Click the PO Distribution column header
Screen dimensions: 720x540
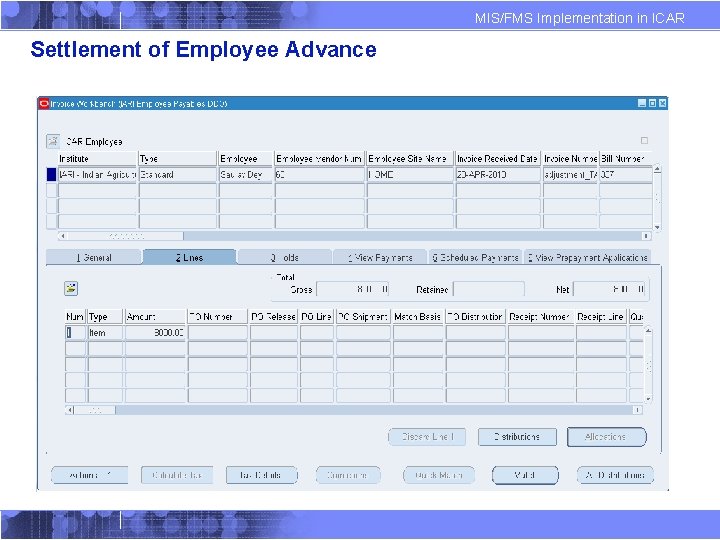(476, 316)
